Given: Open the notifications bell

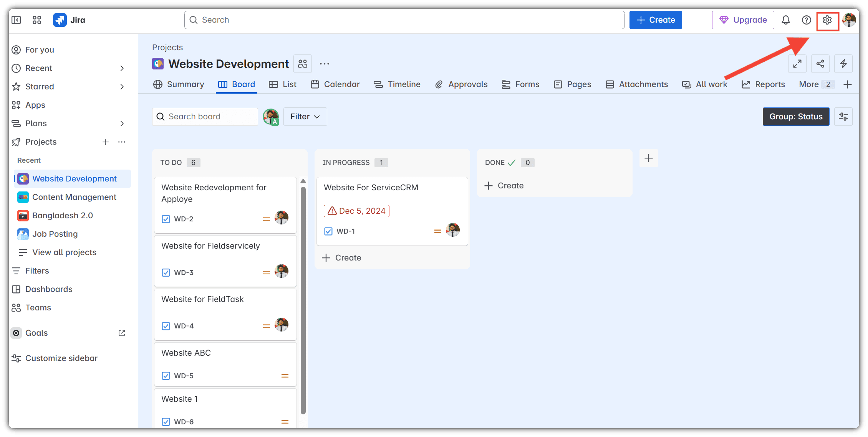Looking at the screenshot, I should pos(786,20).
